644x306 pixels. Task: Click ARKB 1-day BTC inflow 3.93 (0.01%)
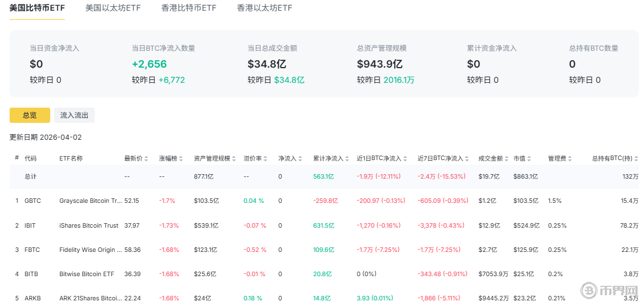click(x=374, y=298)
